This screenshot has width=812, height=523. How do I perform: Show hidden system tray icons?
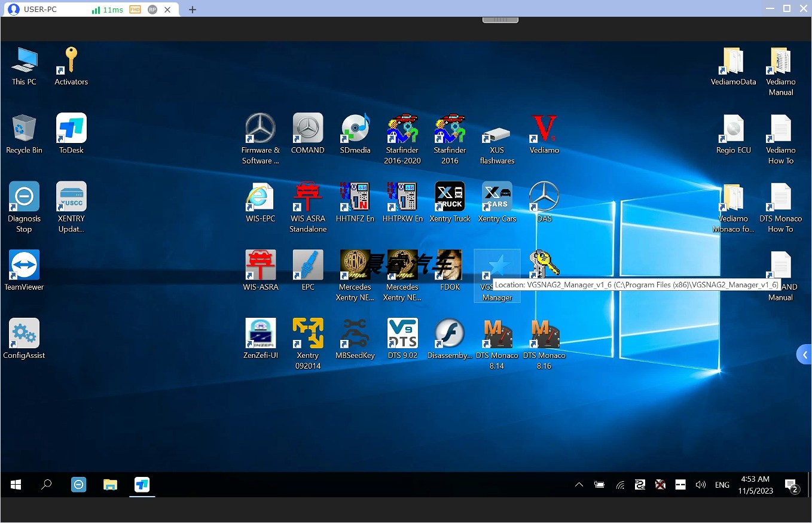579,485
